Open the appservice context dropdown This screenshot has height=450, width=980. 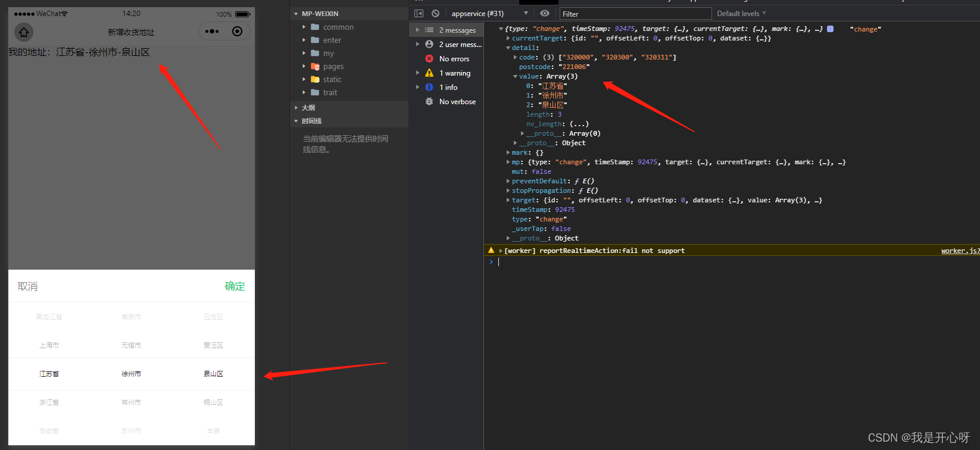489,14
